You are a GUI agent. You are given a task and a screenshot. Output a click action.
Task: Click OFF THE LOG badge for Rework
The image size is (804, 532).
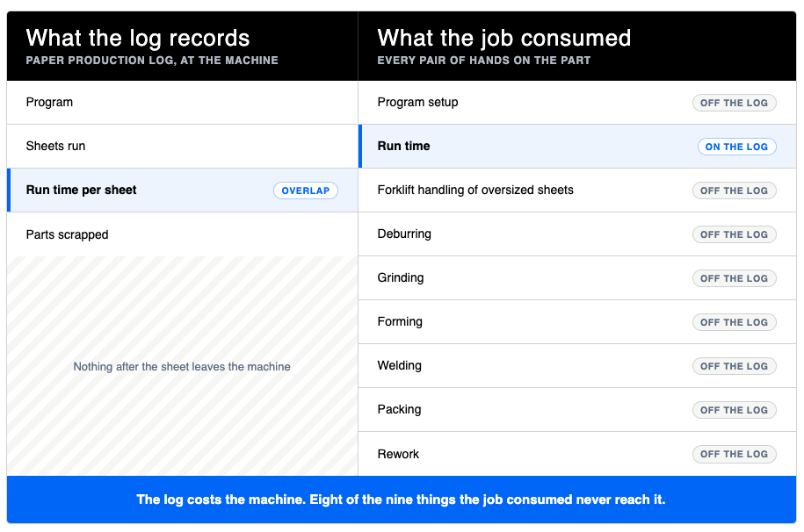pos(734,454)
